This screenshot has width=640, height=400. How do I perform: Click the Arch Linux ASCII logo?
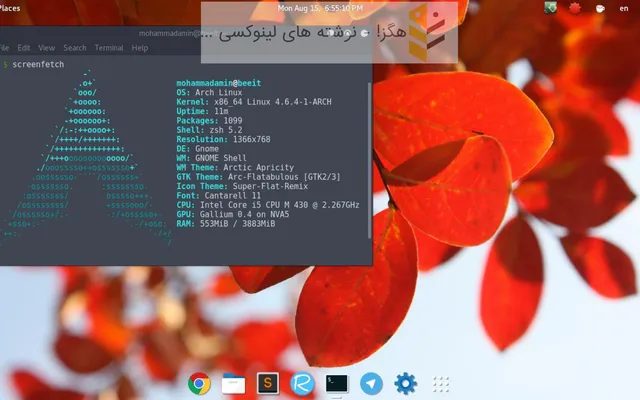[86, 158]
